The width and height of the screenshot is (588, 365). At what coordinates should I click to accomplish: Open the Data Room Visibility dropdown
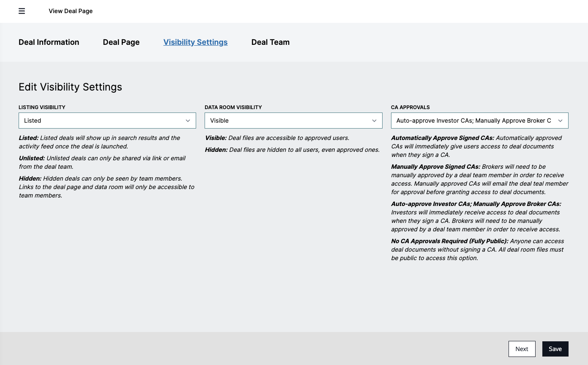(x=293, y=121)
